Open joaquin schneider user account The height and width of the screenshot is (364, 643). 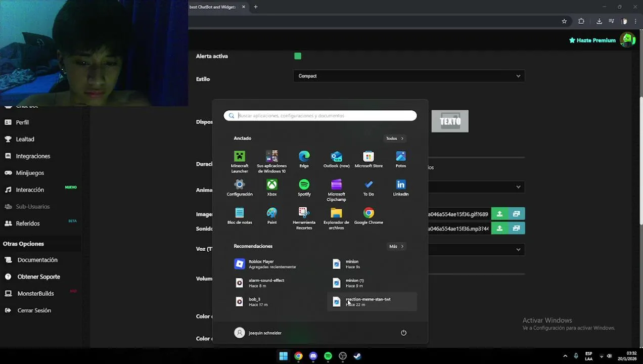258,333
